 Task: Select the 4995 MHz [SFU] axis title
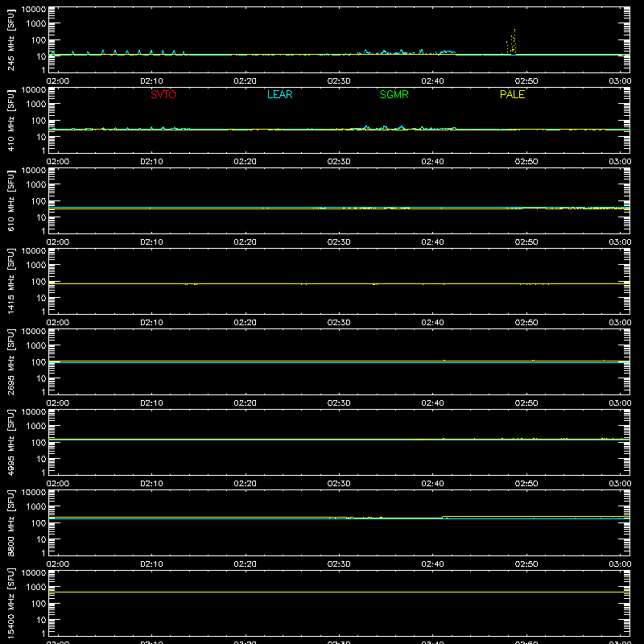click(10, 442)
